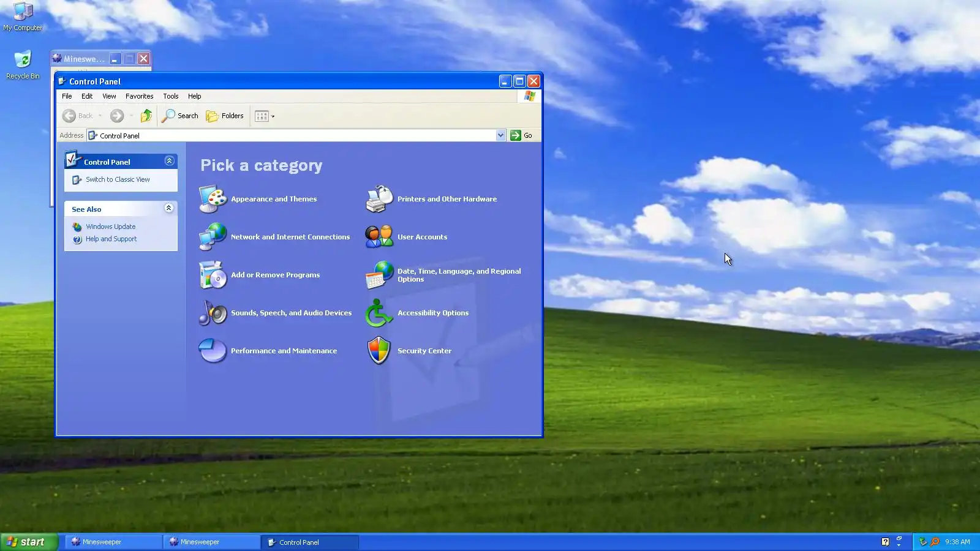Click the orange magnifier tray icon
Screen dimensions: 980x551
(935, 542)
